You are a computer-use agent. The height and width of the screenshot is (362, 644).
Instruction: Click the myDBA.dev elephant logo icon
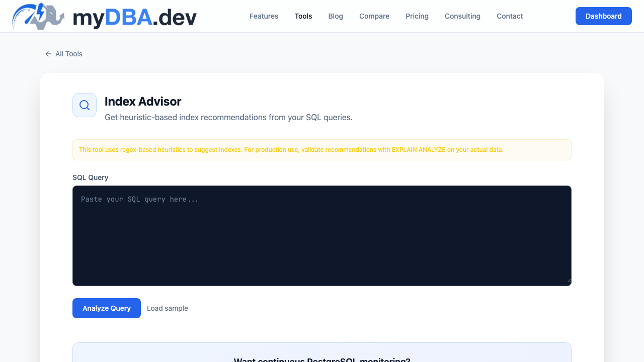[38, 16]
